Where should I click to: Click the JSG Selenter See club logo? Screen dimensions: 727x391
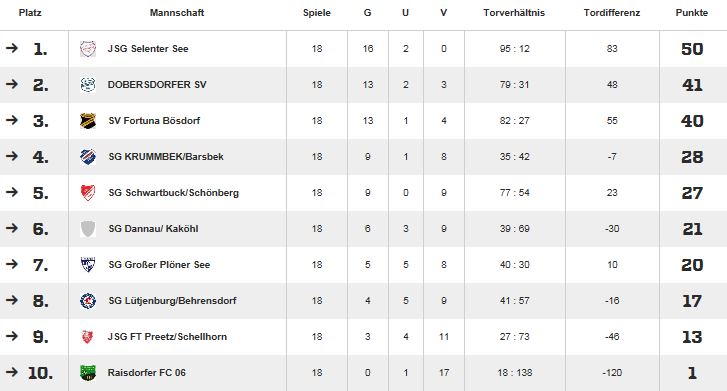click(x=88, y=49)
